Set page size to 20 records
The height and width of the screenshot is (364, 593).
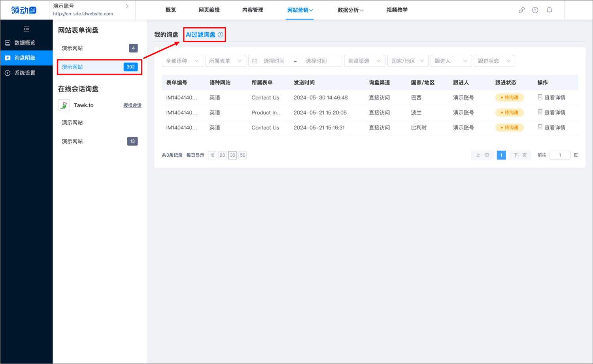point(222,155)
